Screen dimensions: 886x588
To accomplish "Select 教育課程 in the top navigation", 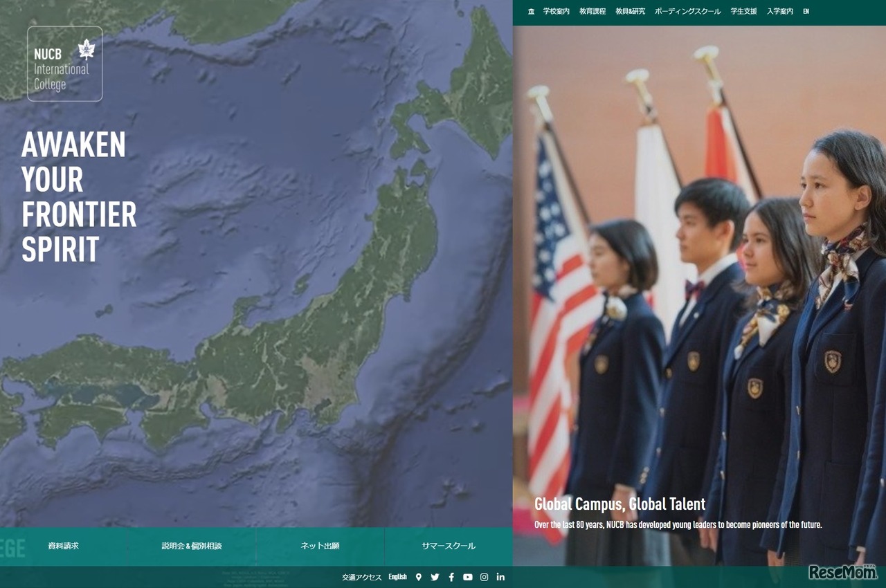I will point(593,12).
